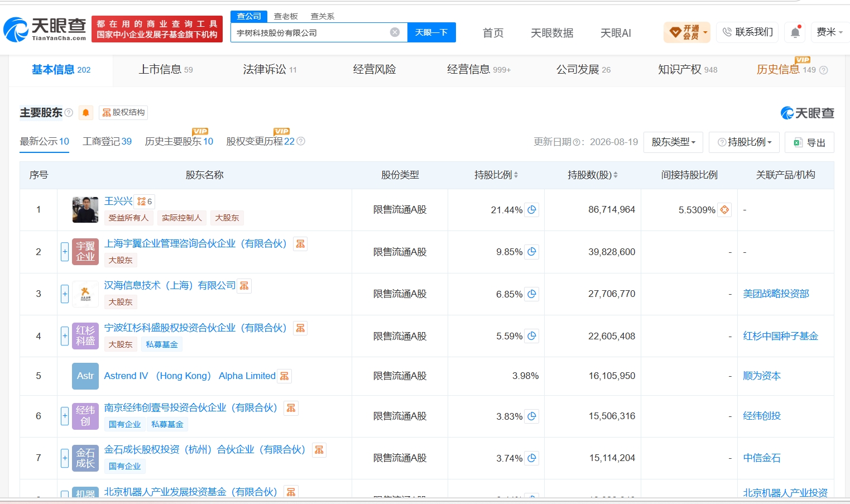
Task: Click help icon beside 主要股东 title
Action: (69, 113)
